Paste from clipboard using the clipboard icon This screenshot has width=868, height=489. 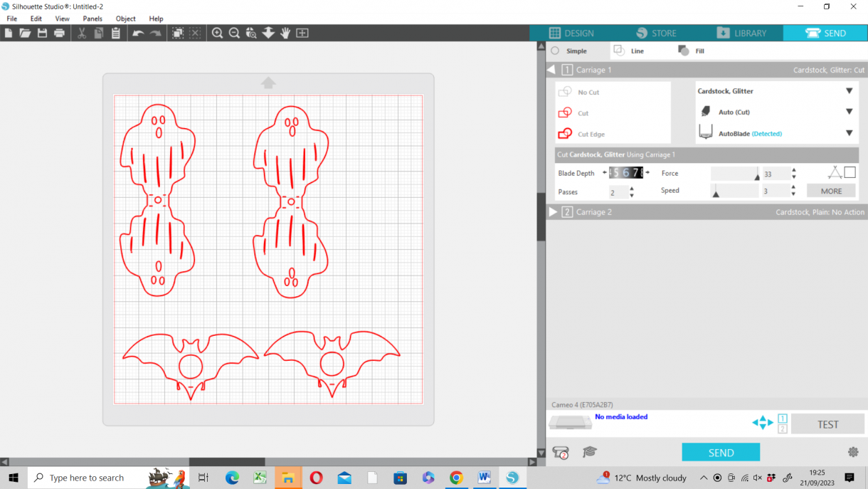coord(116,33)
